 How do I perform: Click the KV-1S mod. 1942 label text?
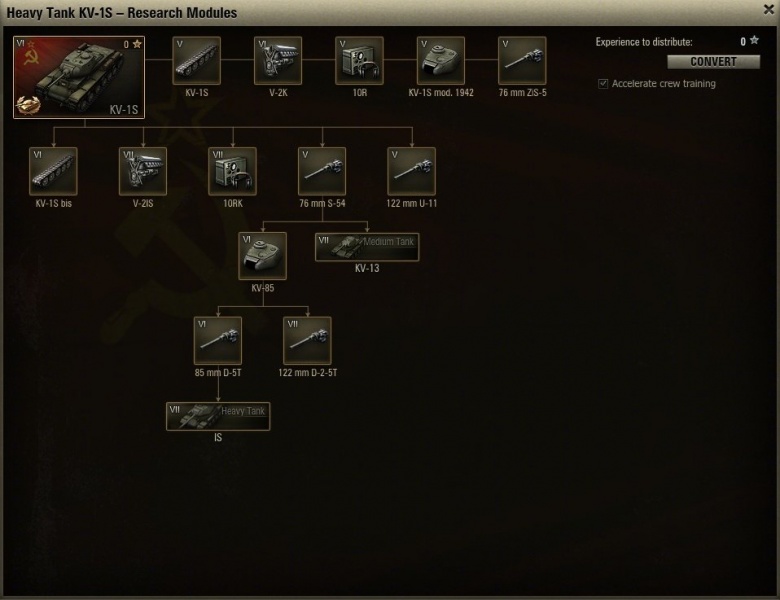[x=441, y=93]
